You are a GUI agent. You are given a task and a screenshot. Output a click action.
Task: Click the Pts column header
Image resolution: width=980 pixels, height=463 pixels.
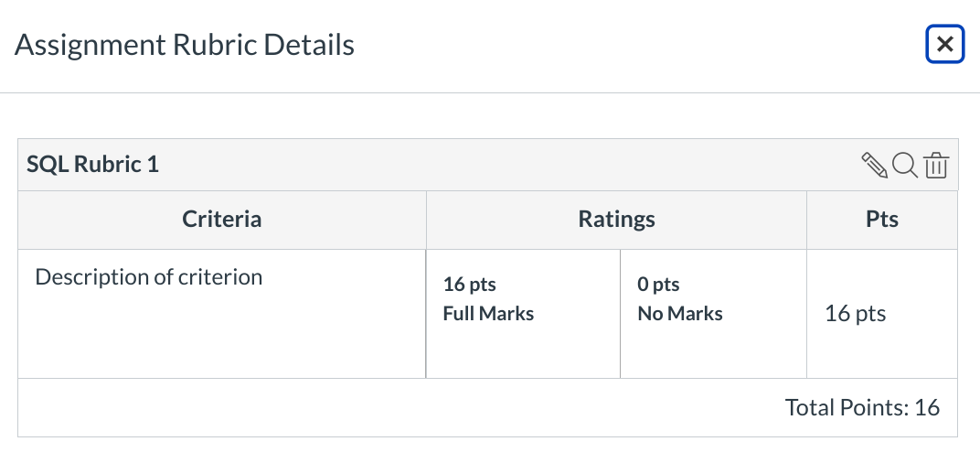click(881, 220)
